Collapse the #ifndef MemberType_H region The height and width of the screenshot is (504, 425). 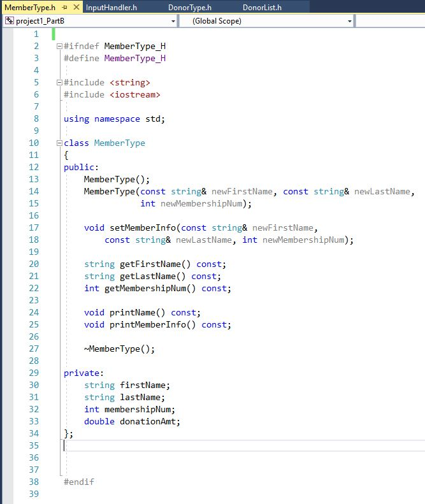[x=59, y=47]
